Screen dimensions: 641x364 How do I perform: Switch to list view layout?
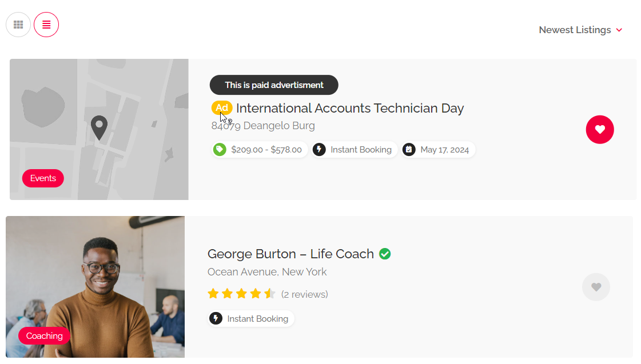(46, 25)
